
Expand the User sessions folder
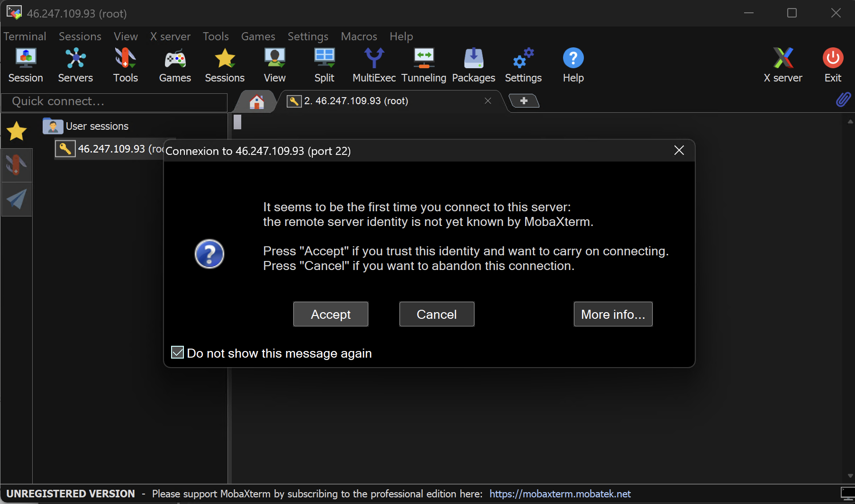(86, 126)
